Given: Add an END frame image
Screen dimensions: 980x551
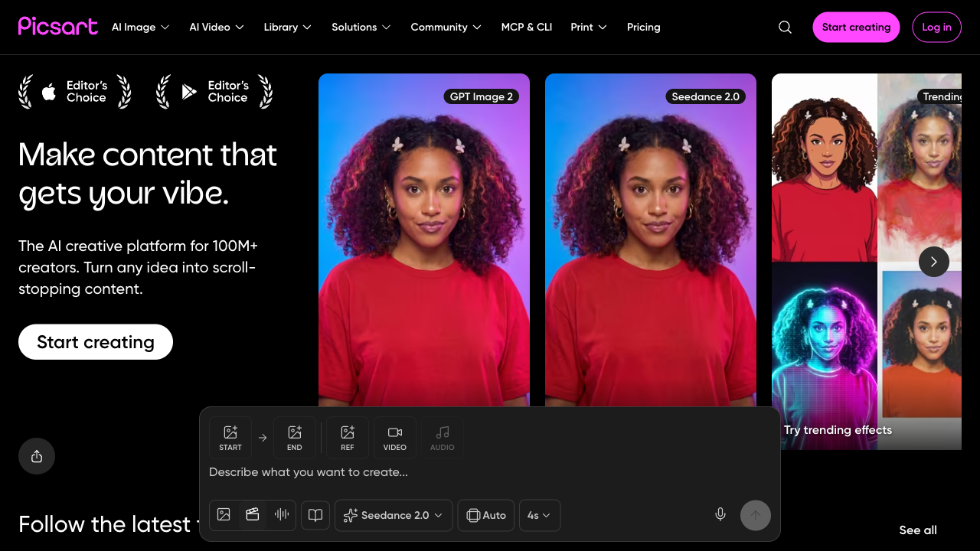Looking at the screenshot, I should point(295,438).
